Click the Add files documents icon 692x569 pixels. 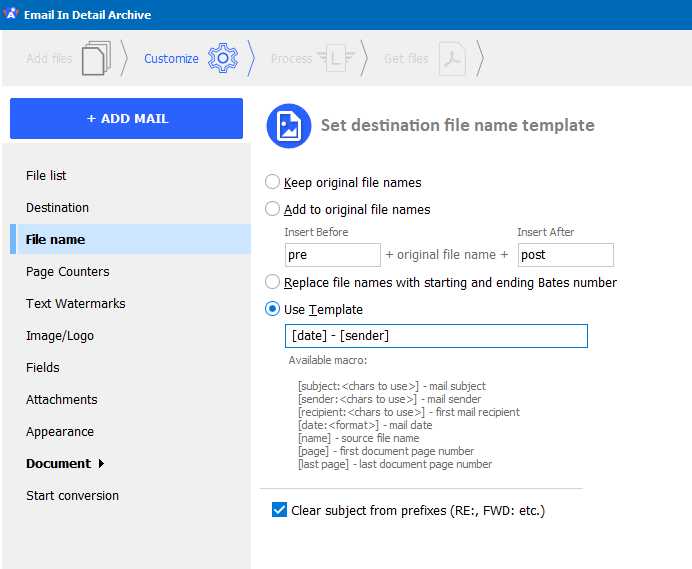click(x=96, y=58)
